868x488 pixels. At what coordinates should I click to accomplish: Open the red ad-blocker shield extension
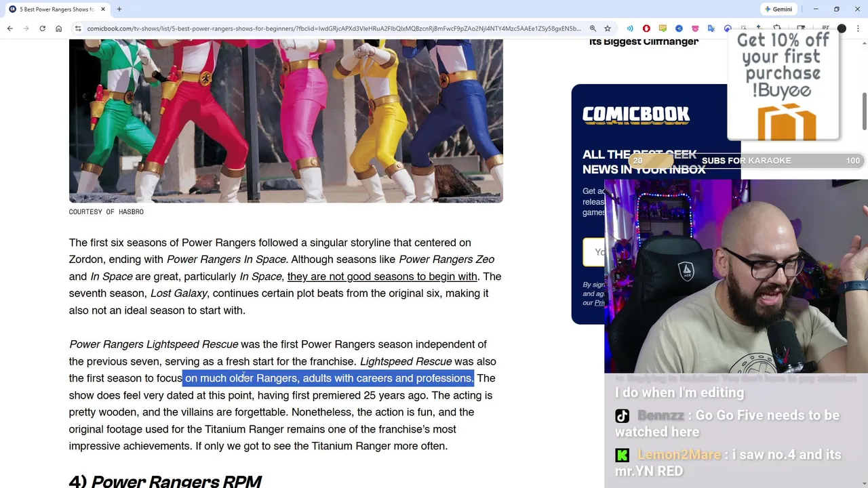click(646, 28)
